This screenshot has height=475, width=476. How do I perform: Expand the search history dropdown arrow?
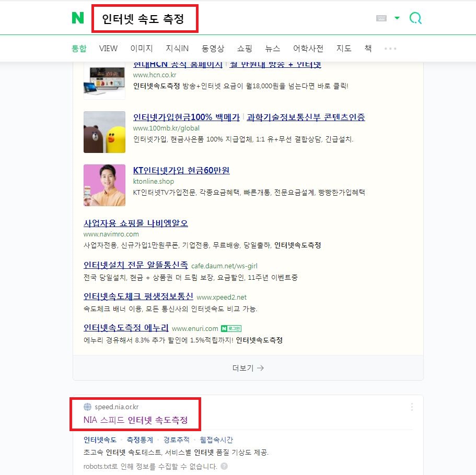pyautogui.click(x=397, y=18)
